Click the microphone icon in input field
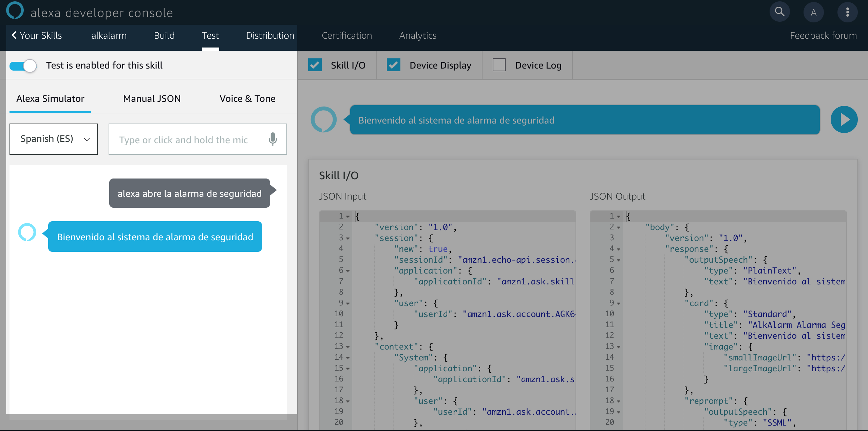 (272, 139)
